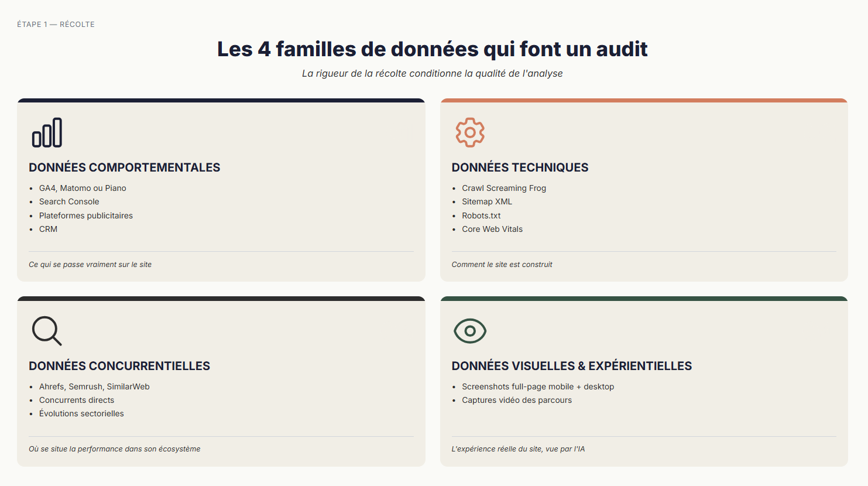Click the magnifying glass icon

[x=47, y=331]
